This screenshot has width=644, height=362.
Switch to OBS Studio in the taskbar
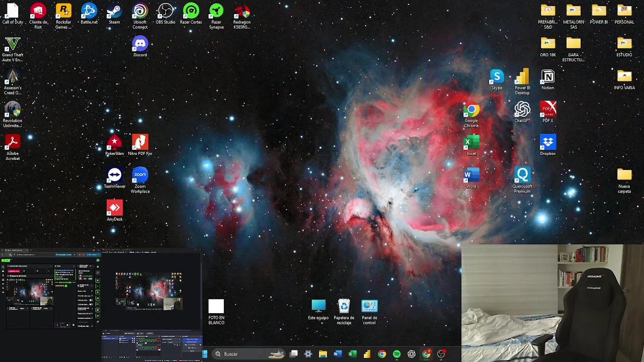tap(441, 354)
